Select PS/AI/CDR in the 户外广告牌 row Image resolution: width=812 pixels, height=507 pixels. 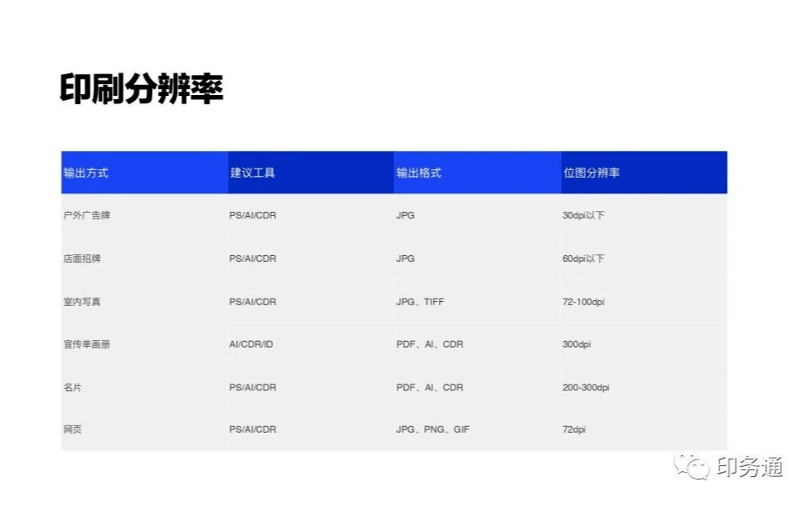tap(253, 215)
